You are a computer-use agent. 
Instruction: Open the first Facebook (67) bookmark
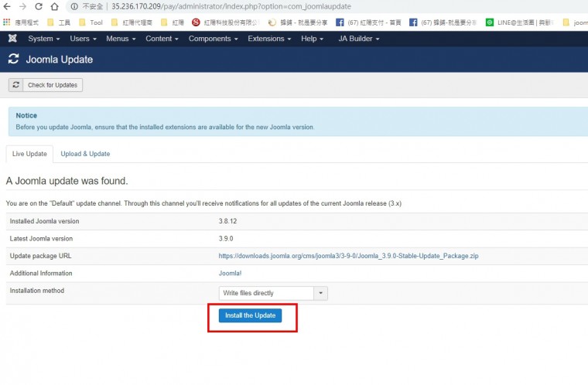click(x=368, y=22)
